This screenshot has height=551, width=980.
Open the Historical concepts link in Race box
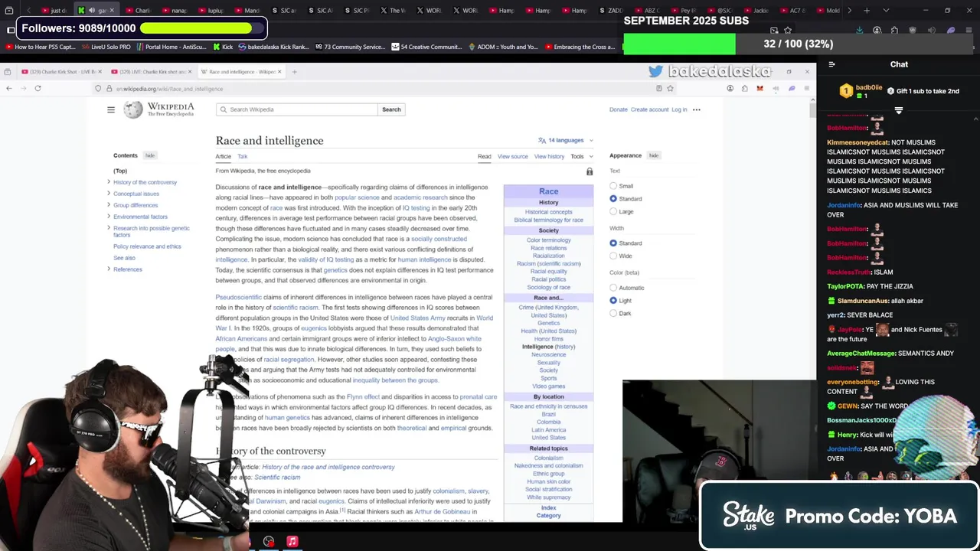[x=549, y=212]
